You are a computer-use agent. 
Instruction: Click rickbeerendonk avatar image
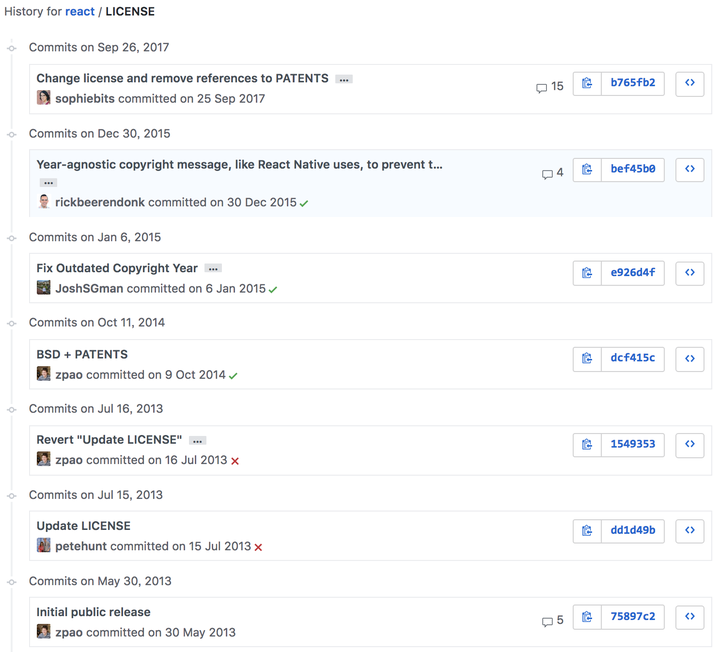coord(44,201)
